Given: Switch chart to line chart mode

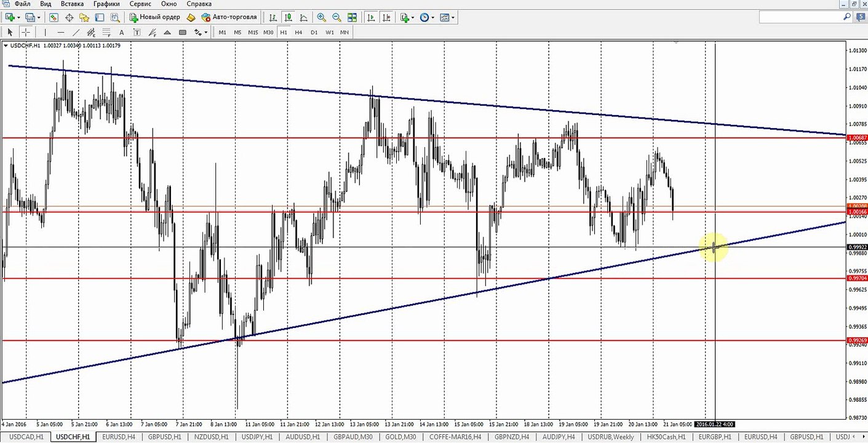Looking at the screenshot, I should point(304,17).
